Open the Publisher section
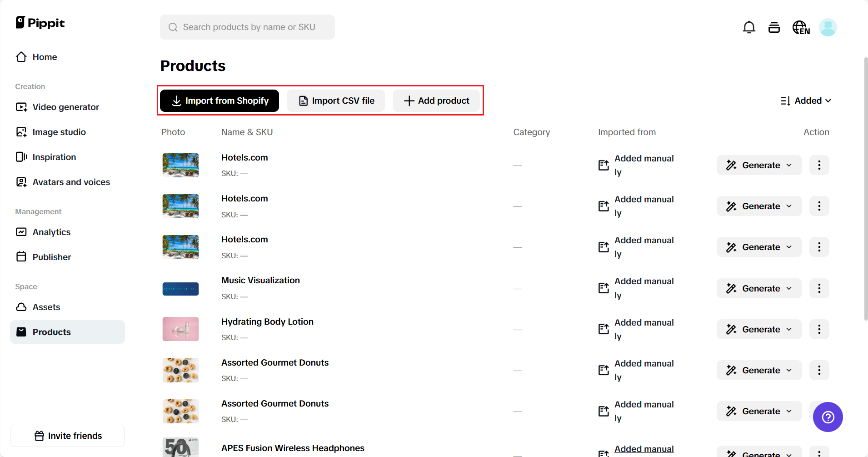The width and height of the screenshot is (868, 457). point(51,257)
